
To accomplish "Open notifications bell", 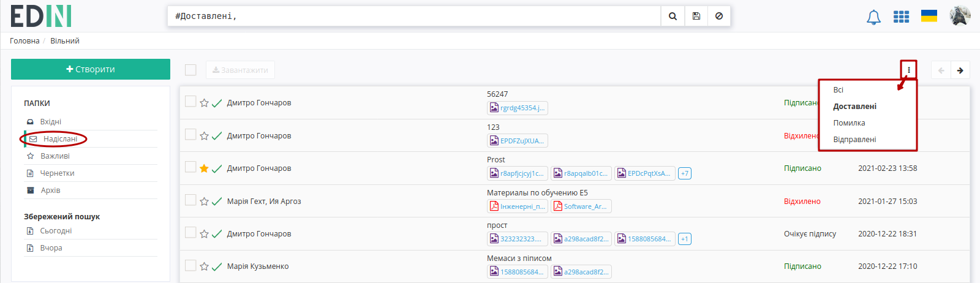I will pyautogui.click(x=873, y=17).
